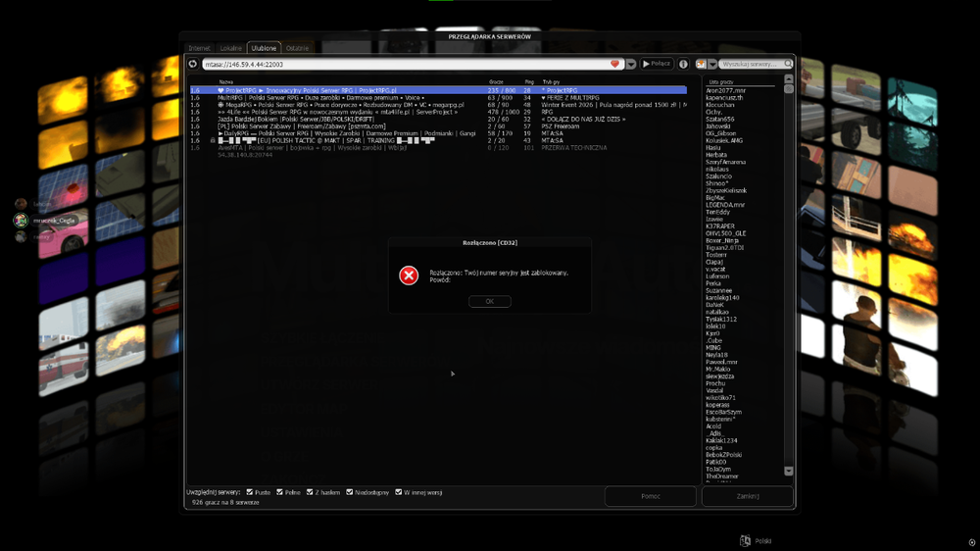The width and height of the screenshot is (980, 551).
Task: Open the search type dropdown arrow
Action: point(712,64)
